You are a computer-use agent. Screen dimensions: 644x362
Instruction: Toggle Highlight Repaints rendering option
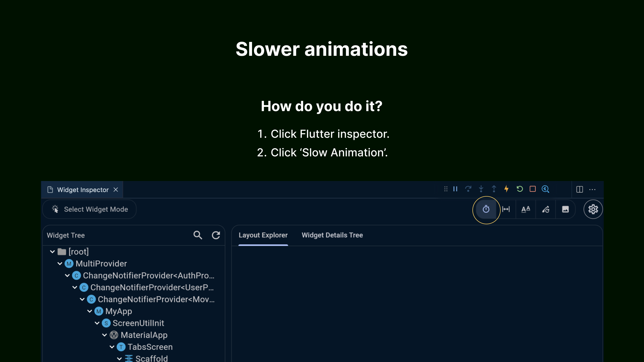point(545,209)
